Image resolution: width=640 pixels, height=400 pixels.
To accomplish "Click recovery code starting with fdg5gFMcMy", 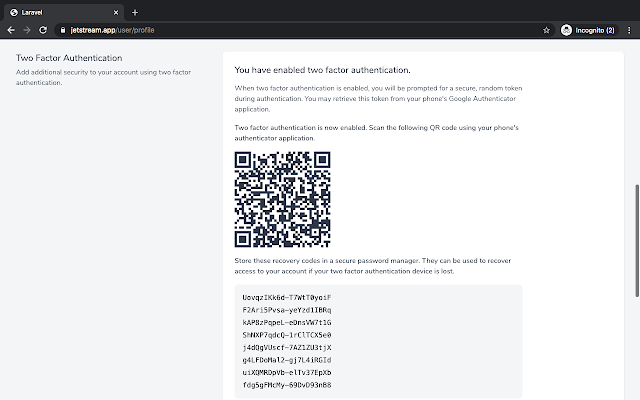I will coord(287,385).
